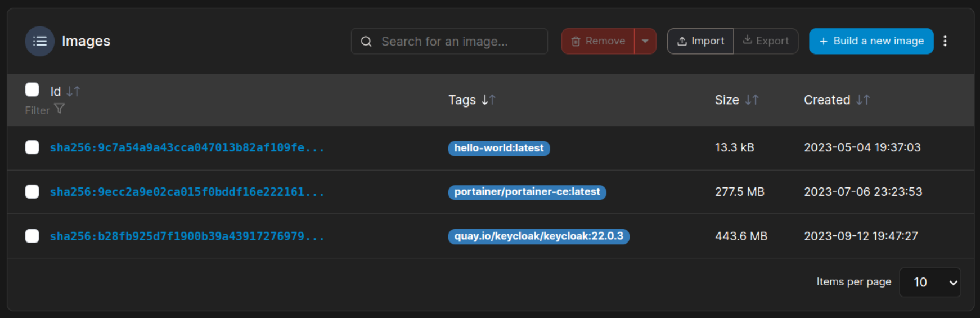Click the quay.io/keycloak/keycloak:22.0.3 tag
The image size is (980, 318).
click(x=538, y=236)
